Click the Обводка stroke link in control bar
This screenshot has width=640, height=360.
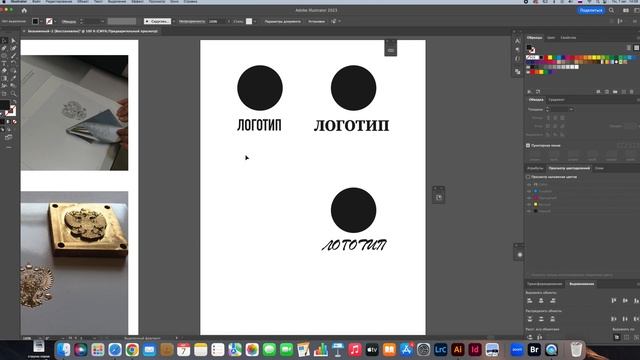[x=69, y=21]
